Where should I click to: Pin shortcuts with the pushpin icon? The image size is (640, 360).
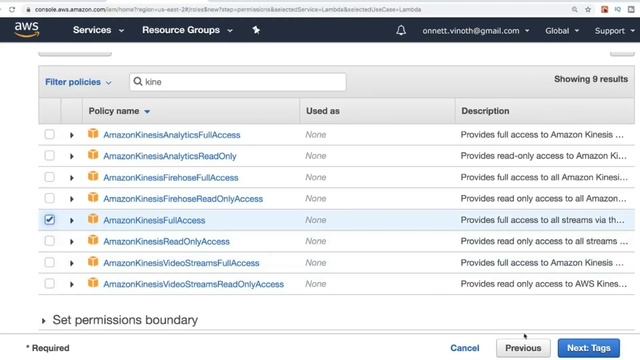256,30
